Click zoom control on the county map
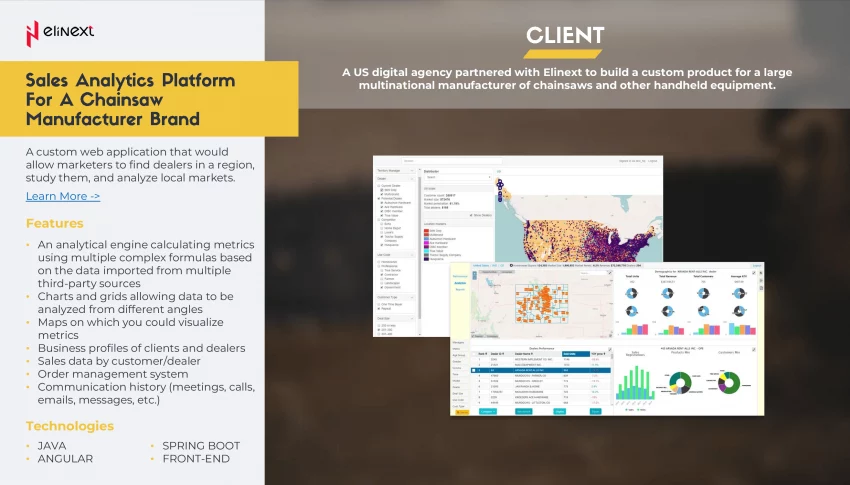The width and height of the screenshot is (850, 485). tap(475, 273)
